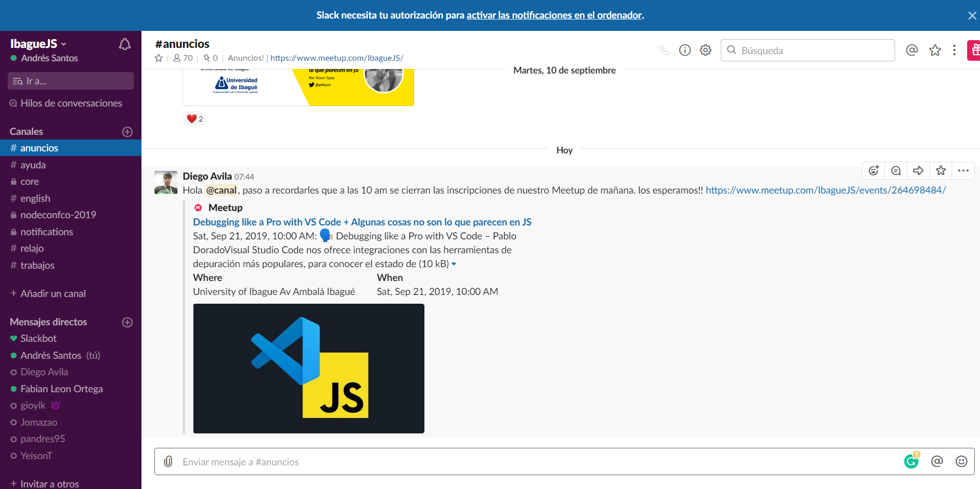The image size is (980, 489).
Task: Show channel details info icon
Action: [685, 50]
